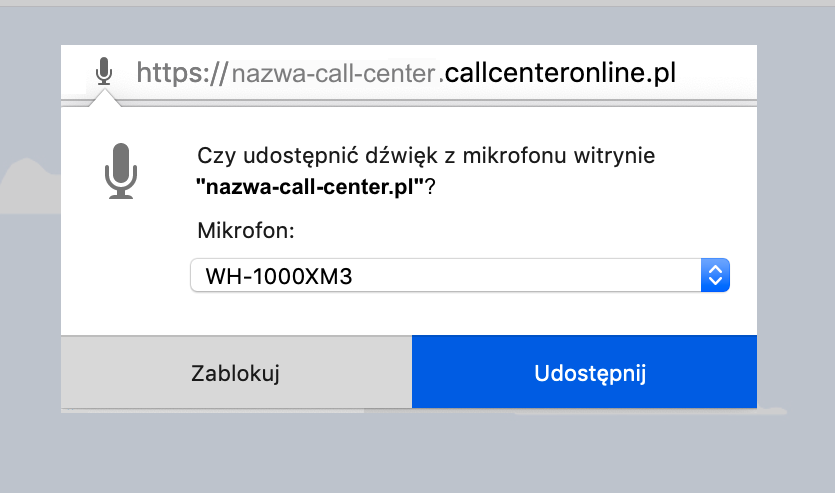Click the microphone icon in the address bar
Image resolution: width=835 pixels, height=493 pixels.
pos(103,71)
